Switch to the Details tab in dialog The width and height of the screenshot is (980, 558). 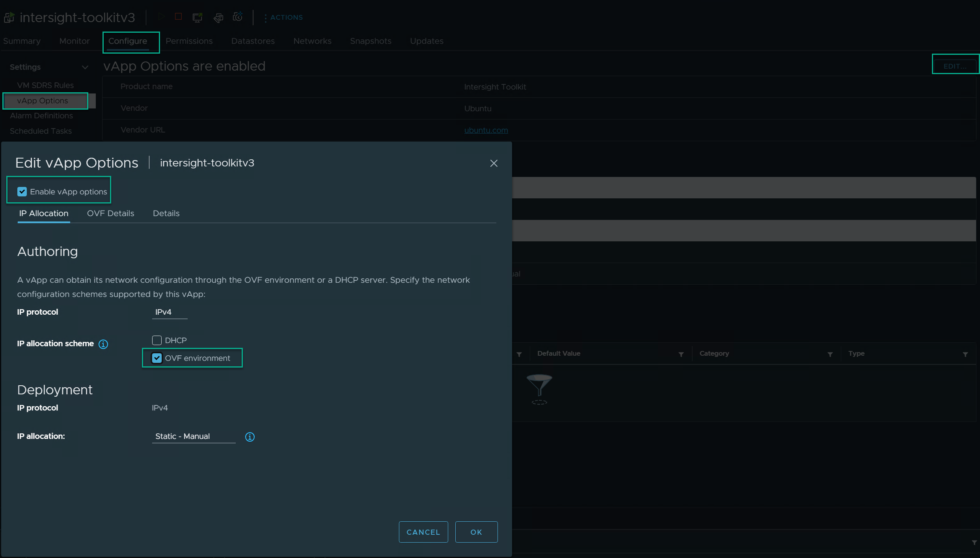tap(166, 213)
